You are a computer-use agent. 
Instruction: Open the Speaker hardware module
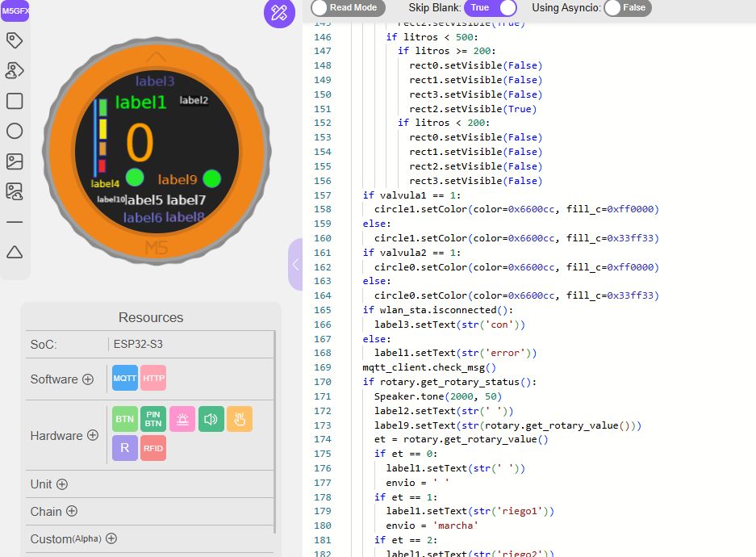tap(211, 419)
